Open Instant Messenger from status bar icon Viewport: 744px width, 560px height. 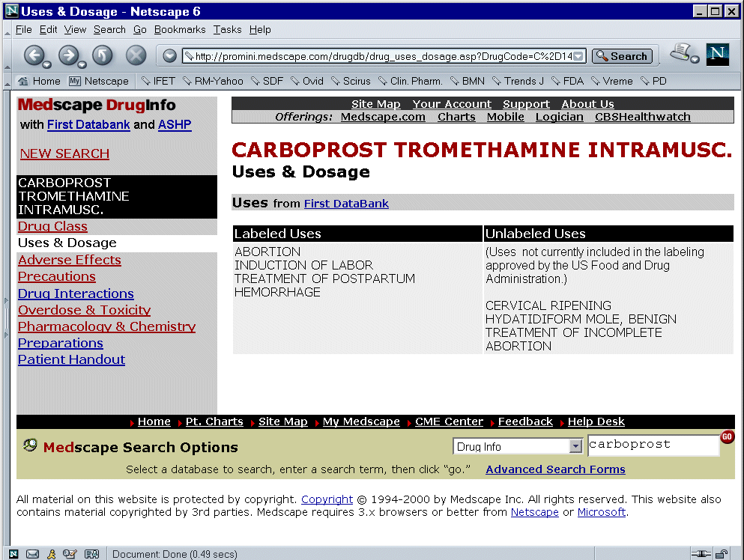click(x=51, y=554)
